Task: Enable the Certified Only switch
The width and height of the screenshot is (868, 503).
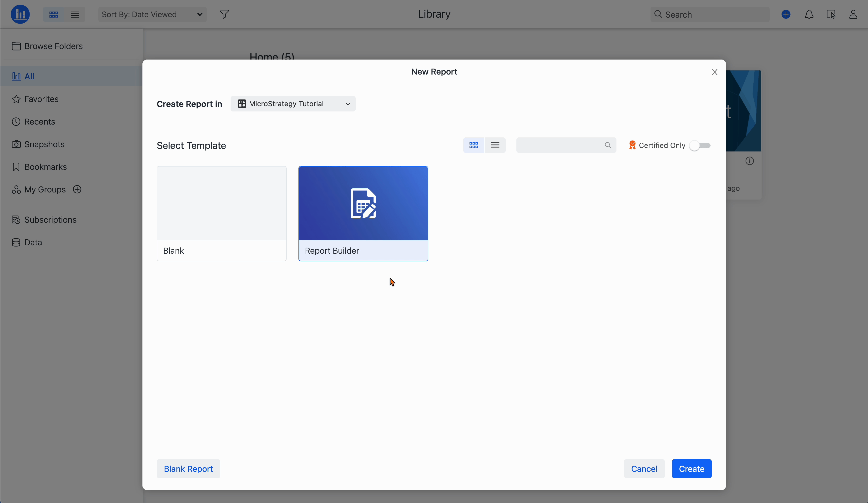Action: [700, 145]
